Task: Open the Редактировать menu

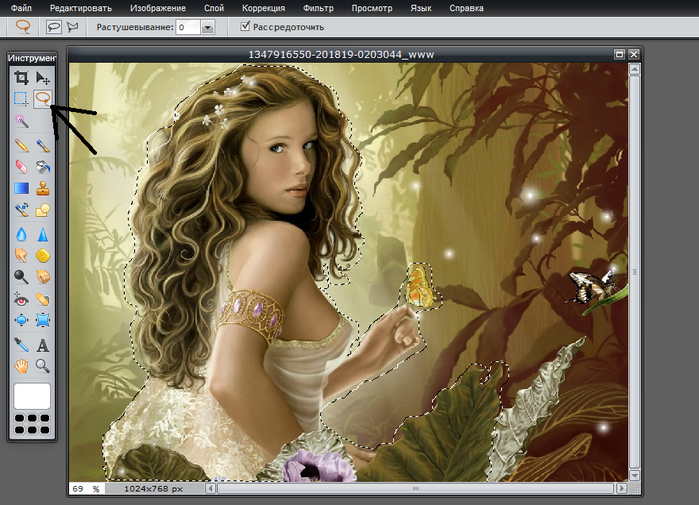Action: 81,8
